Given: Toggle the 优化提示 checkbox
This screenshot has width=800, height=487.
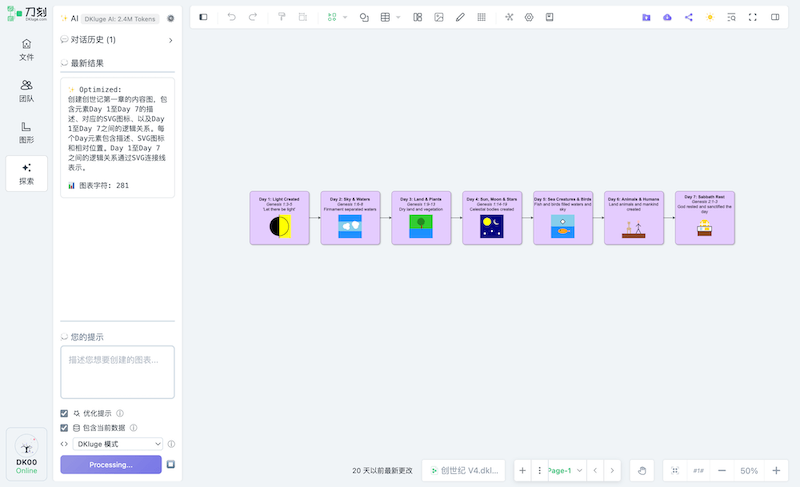Looking at the screenshot, I should click(x=65, y=413).
